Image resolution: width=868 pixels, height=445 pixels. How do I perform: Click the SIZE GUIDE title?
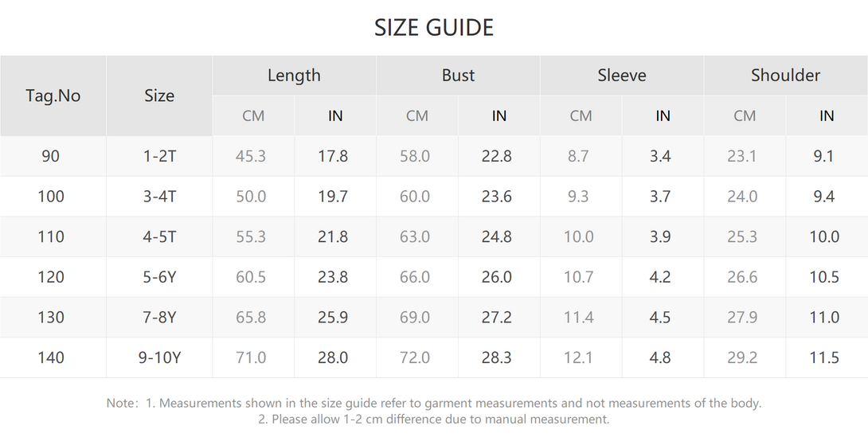click(433, 28)
